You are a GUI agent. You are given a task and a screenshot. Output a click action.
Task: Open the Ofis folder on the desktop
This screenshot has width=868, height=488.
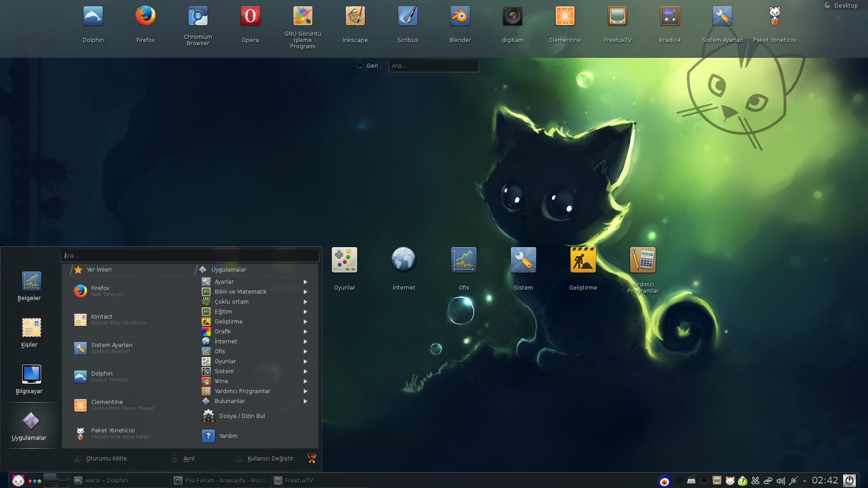tap(463, 260)
